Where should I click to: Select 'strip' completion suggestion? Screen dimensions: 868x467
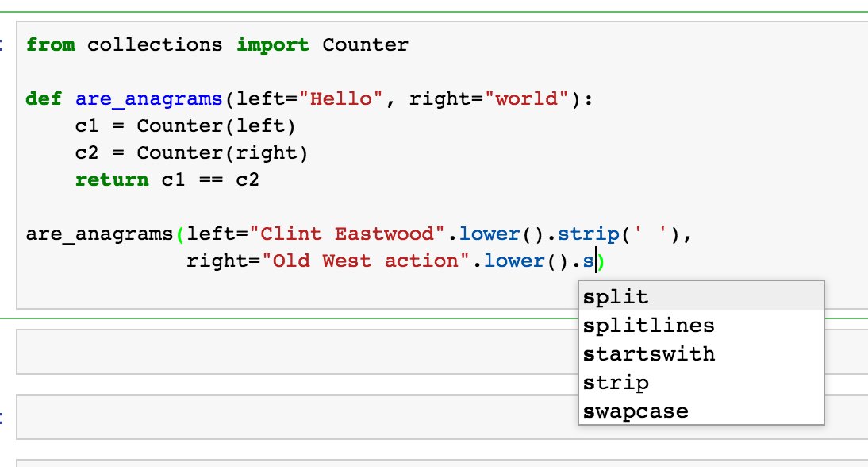pos(701,382)
